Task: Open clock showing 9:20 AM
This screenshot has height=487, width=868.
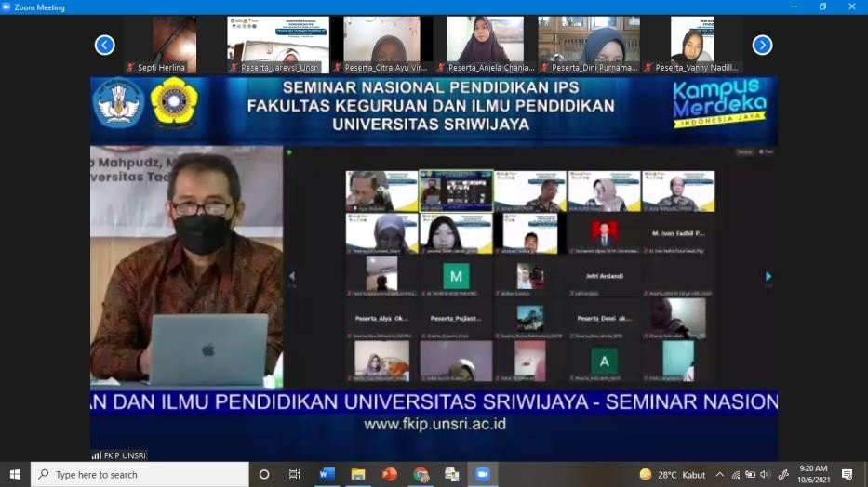Action: 814,474
